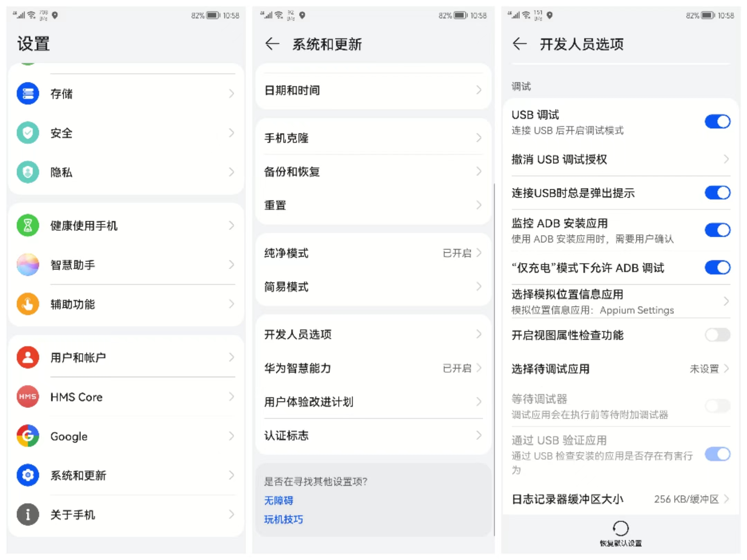This screenshot has height=560, width=747.
Task: Tap 已开启 status beside 华为智慧能力
Action: [457, 368]
